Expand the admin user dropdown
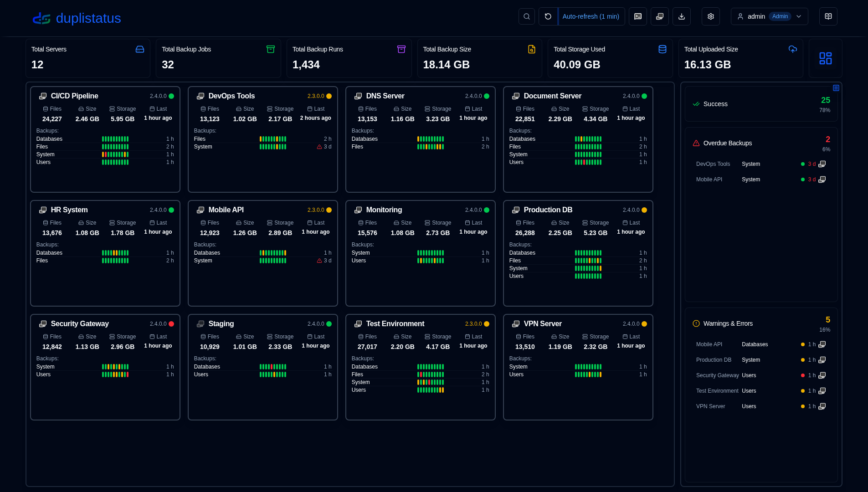This screenshot has width=868, height=492. pos(769,16)
